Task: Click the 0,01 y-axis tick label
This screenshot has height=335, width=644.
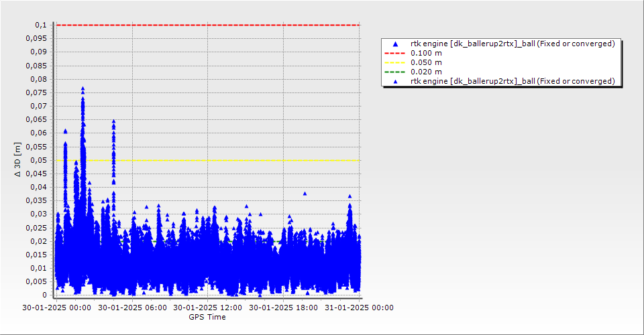Action: pyautogui.click(x=39, y=268)
